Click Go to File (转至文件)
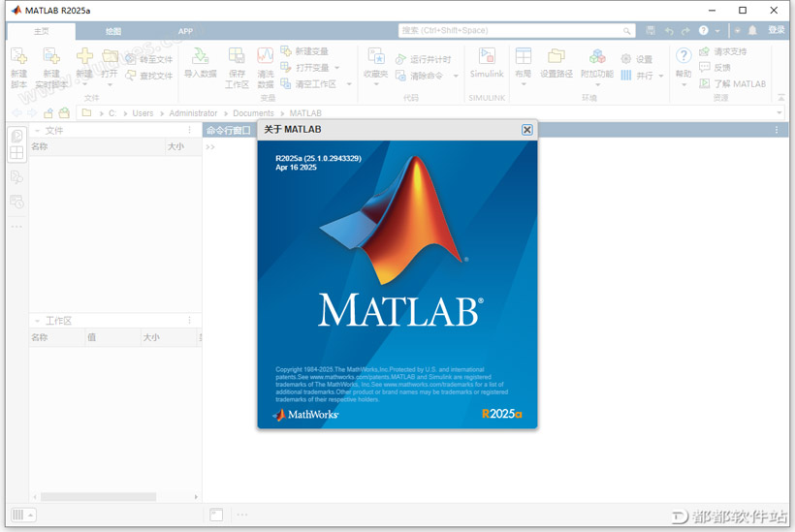The width and height of the screenshot is (795, 532). (149, 59)
